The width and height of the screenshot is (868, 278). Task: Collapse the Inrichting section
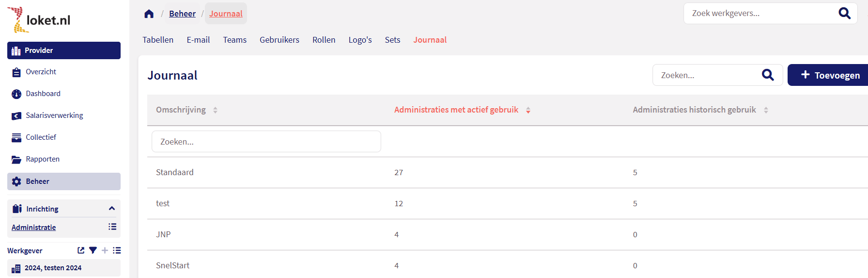tap(112, 209)
